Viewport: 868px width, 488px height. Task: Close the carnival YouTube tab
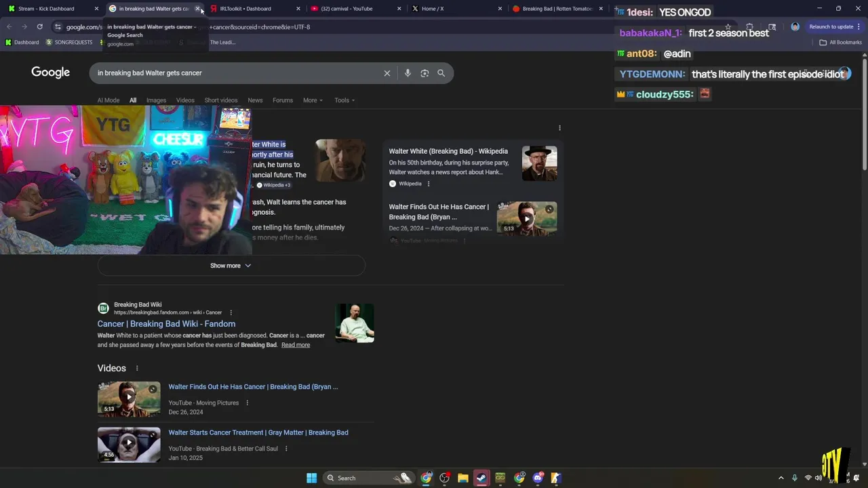399,9
